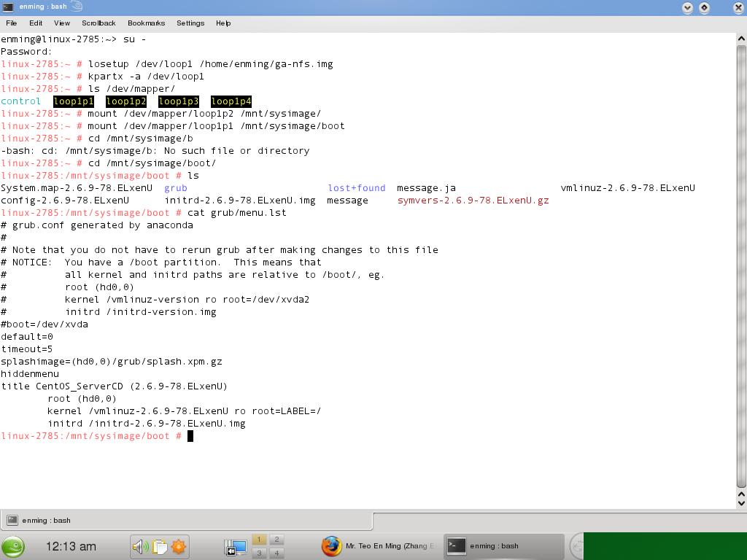
Task: Click the terminal vertical scrollbar track
Action: (741, 267)
